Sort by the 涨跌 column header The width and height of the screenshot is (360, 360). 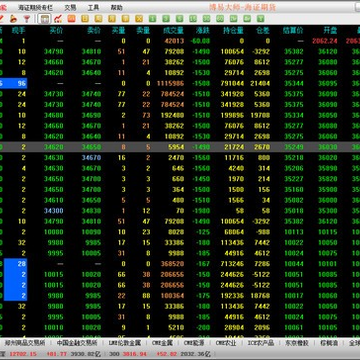pyautogui.click(x=203, y=31)
